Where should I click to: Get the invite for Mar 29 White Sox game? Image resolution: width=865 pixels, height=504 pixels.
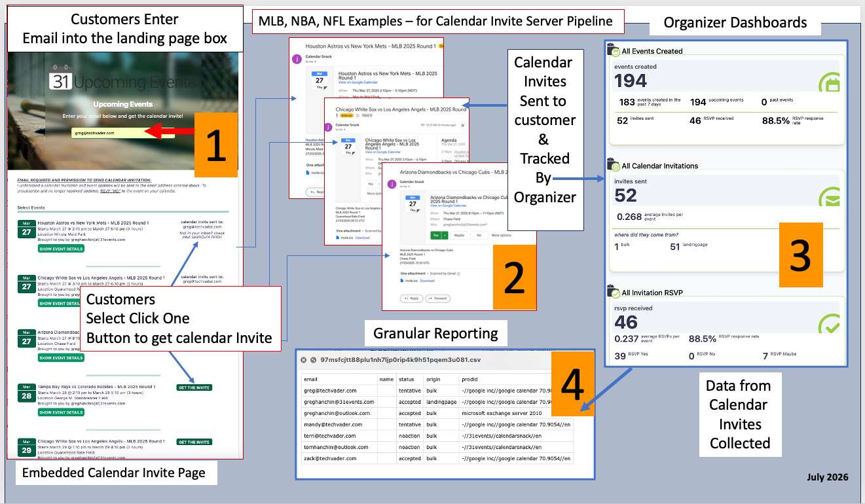pos(194,442)
